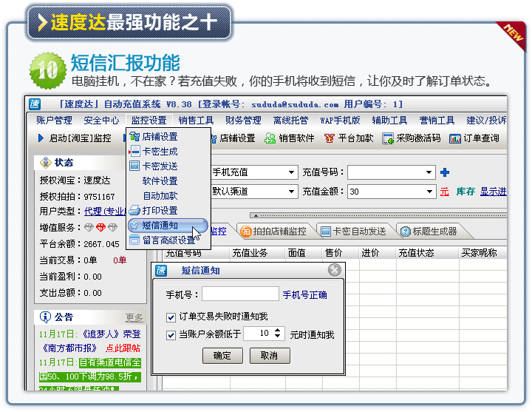Click the 店铺设置 shirt icon in dropdown menu

pos(134,137)
